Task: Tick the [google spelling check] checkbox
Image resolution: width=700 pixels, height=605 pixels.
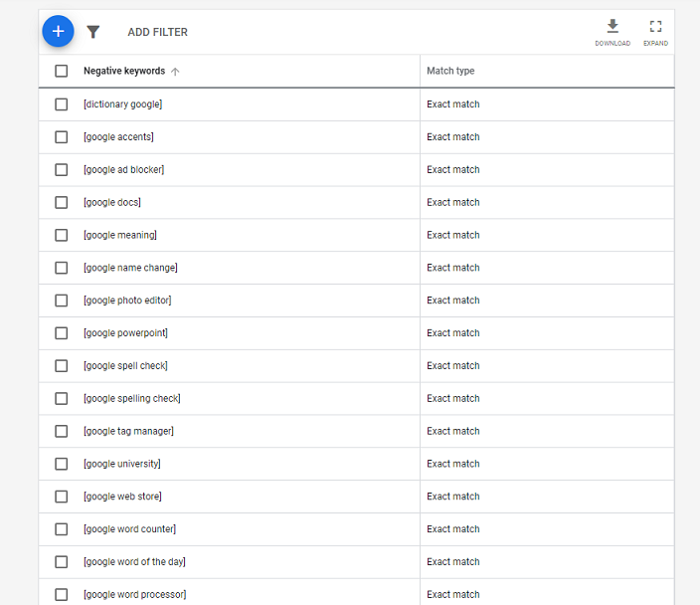Action: pos(62,399)
